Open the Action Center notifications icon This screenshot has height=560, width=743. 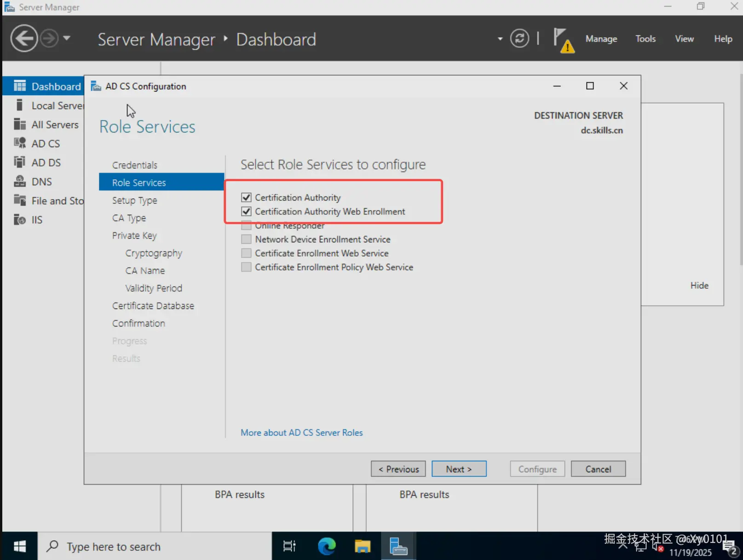click(x=730, y=547)
